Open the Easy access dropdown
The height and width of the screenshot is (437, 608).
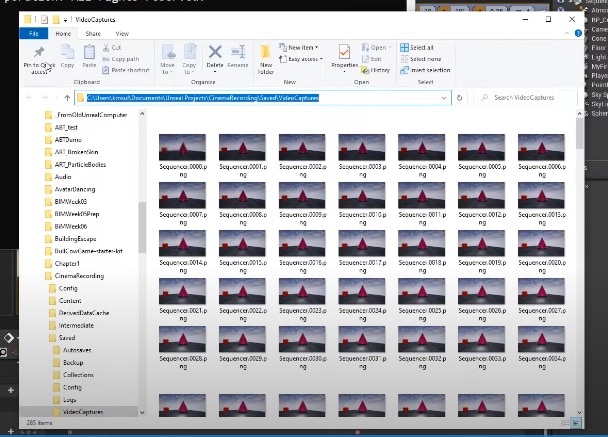click(301, 59)
